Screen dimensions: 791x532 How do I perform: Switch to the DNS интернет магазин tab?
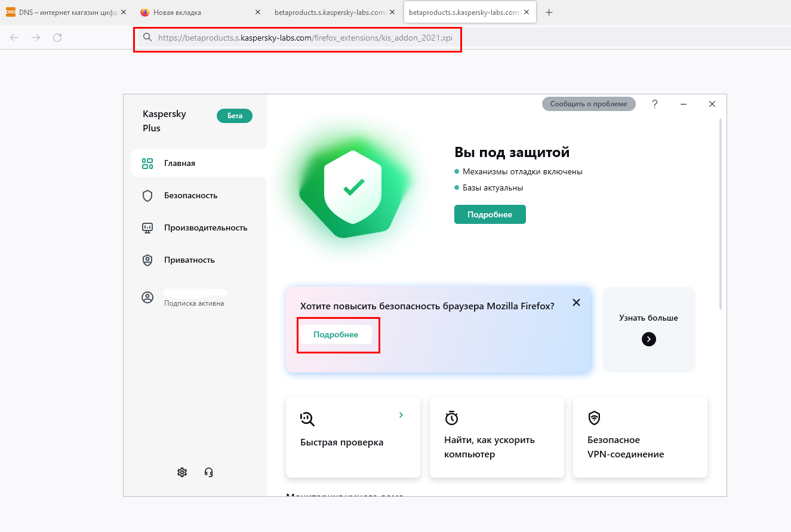pyautogui.click(x=66, y=12)
